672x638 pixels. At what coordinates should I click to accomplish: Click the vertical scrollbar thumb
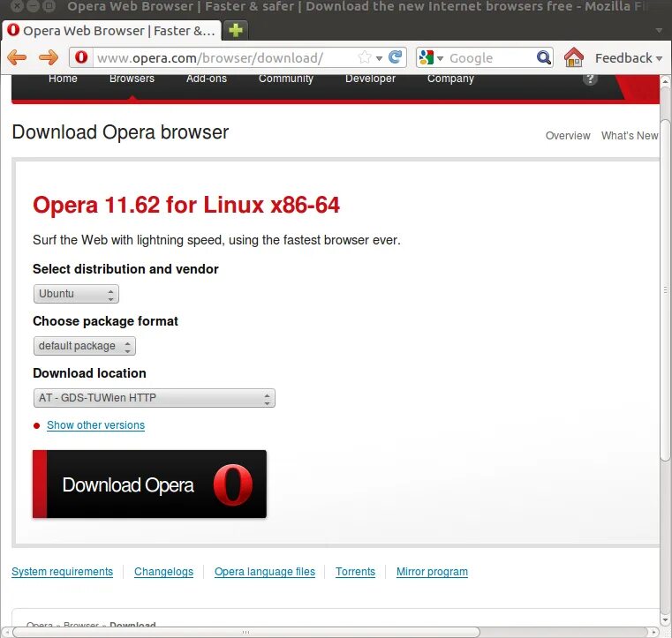coord(665,290)
